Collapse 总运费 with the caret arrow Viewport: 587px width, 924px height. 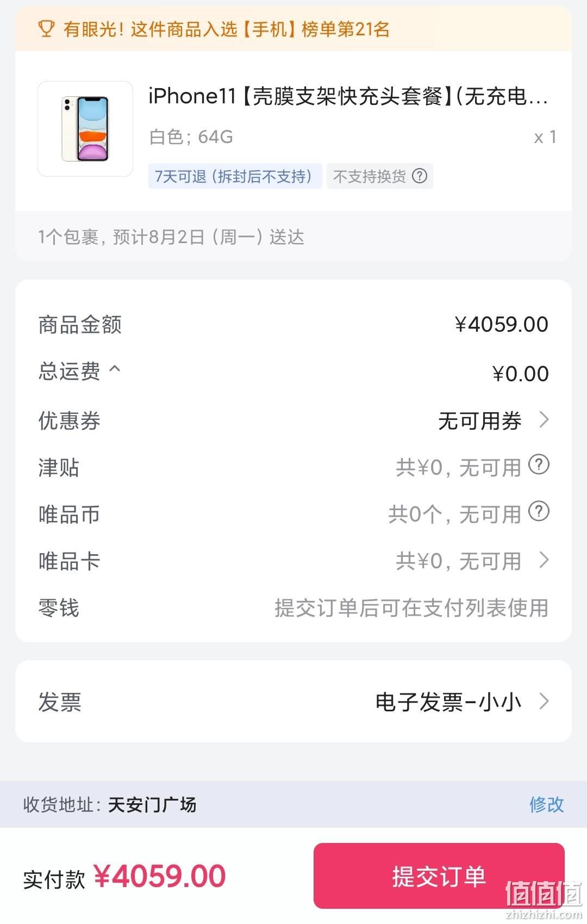tap(115, 369)
